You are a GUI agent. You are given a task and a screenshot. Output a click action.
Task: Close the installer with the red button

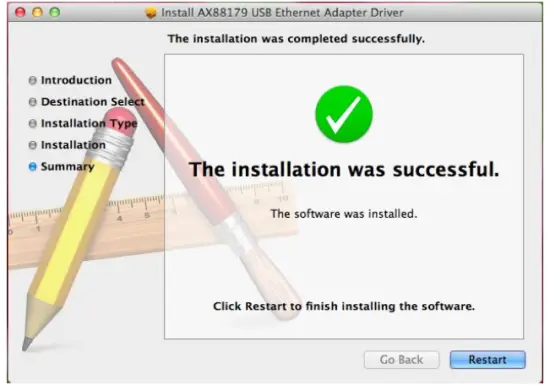(20, 13)
